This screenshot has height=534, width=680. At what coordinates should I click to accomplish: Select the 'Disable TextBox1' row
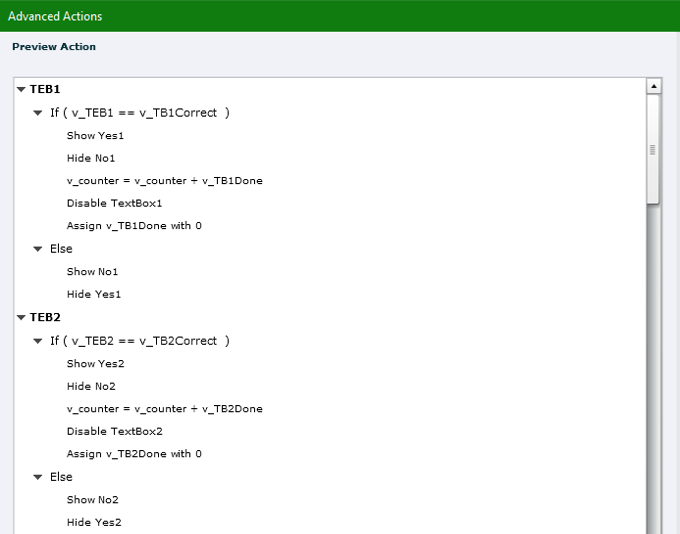coord(114,203)
